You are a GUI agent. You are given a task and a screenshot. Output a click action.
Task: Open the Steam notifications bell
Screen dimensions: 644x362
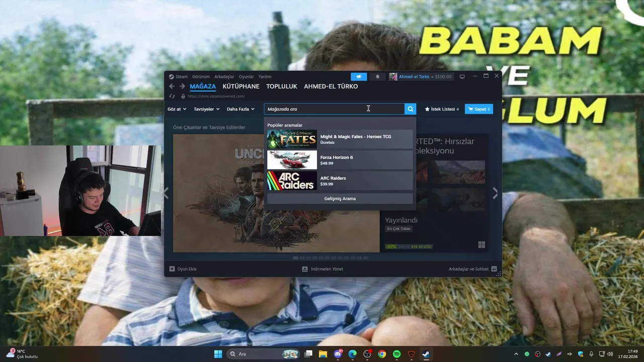377,76
